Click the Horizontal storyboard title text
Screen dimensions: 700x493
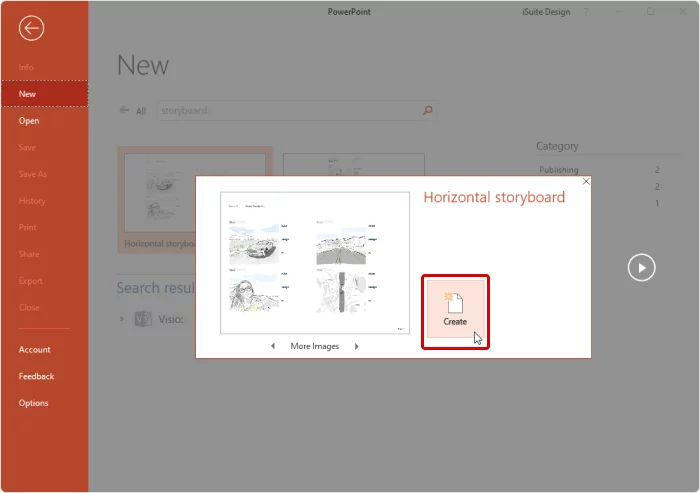(494, 197)
